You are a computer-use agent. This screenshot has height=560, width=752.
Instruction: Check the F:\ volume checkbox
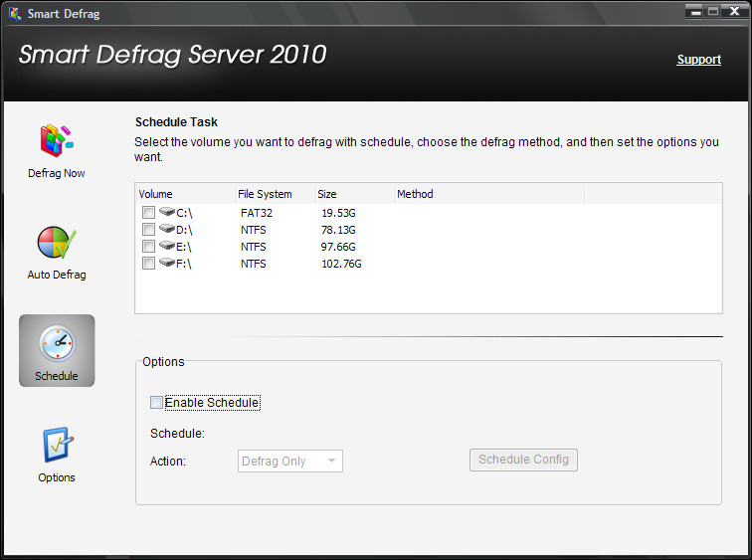[x=148, y=264]
